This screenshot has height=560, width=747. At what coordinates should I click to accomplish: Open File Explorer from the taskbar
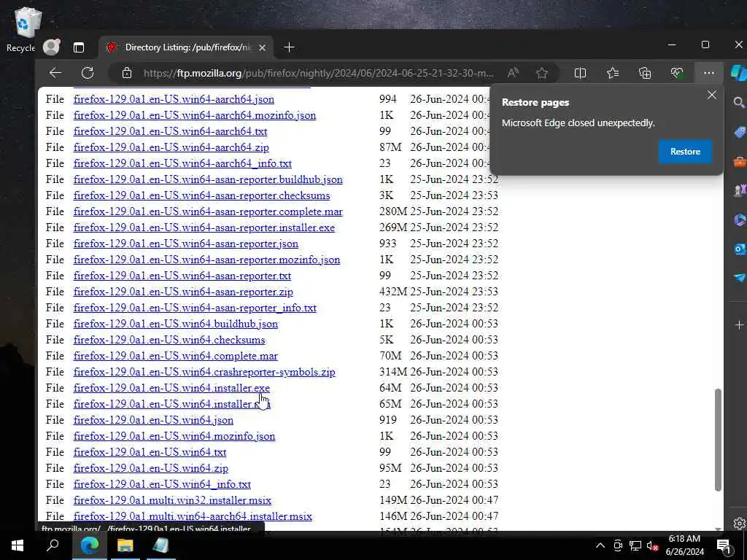click(125, 545)
